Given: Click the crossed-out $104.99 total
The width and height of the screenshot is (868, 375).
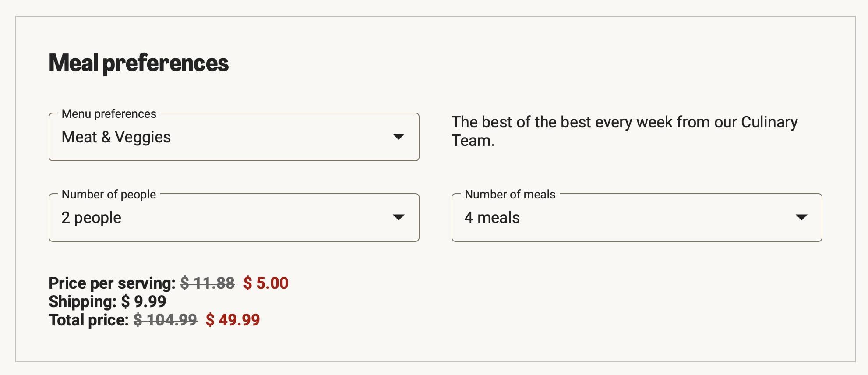Looking at the screenshot, I should [165, 320].
